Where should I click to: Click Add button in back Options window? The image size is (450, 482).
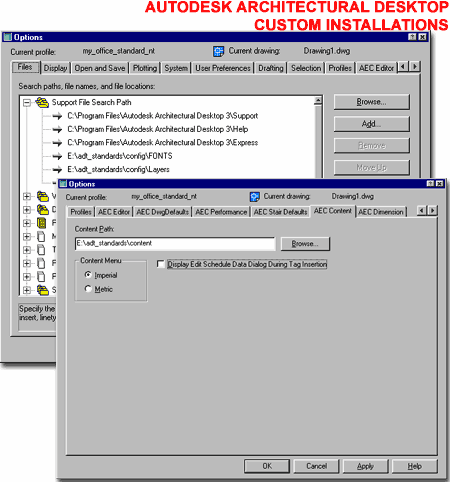371,124
